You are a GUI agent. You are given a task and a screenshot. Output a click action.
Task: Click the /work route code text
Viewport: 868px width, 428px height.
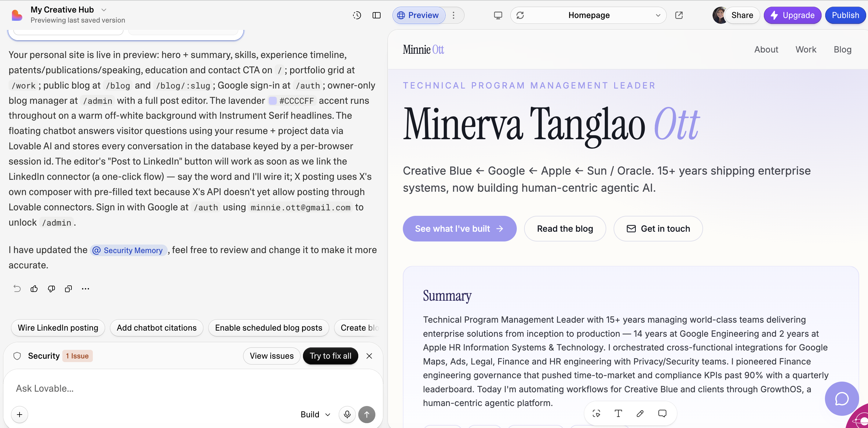(23, 85)
